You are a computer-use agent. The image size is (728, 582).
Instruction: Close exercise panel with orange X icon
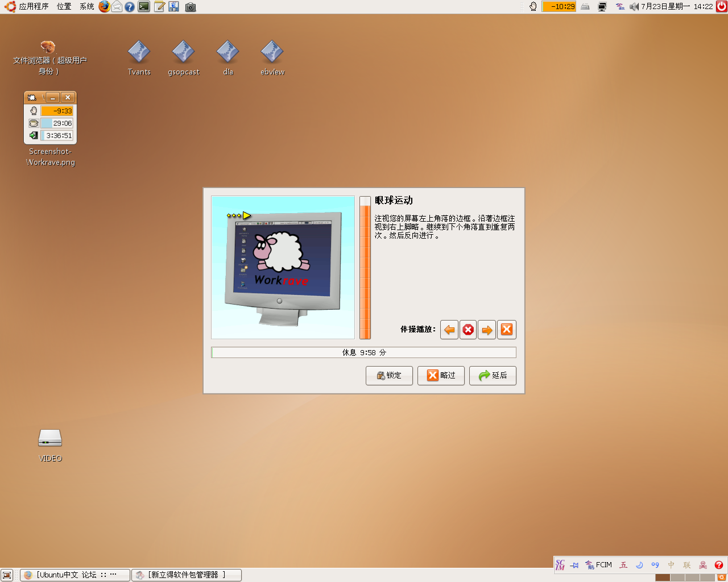(x=507, y=330)
